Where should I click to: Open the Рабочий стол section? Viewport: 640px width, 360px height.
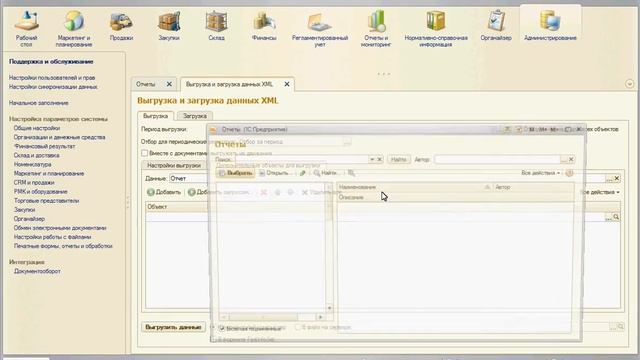coord(26,28)
